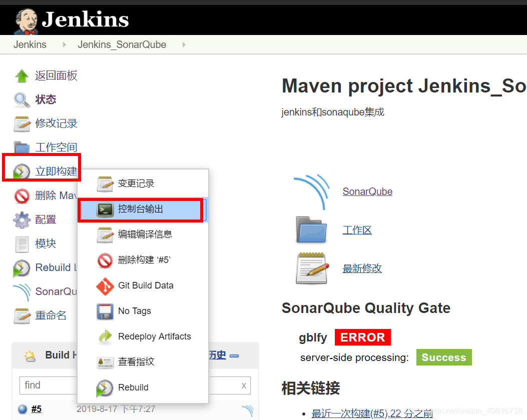The image size is (527, 420).
Task: Click the Jenkins butler logo
Action: point(26,21)
